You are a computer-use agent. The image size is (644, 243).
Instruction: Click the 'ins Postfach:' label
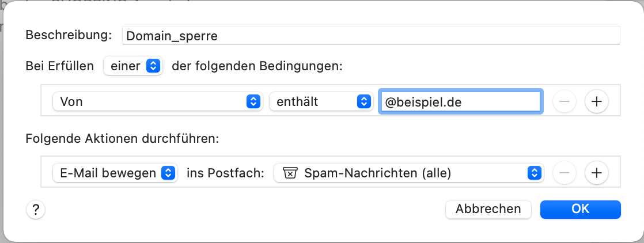pos(225,172)
